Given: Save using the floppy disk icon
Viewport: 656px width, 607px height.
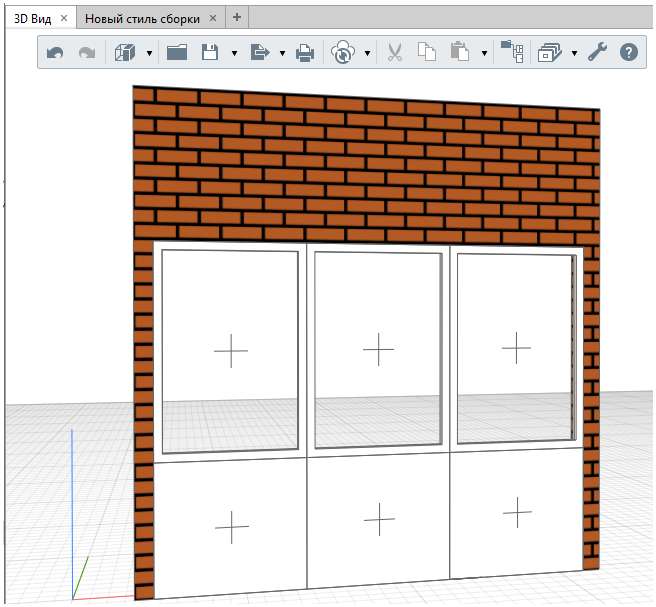Looking at the screenshot, I should (x=210, y=53).
